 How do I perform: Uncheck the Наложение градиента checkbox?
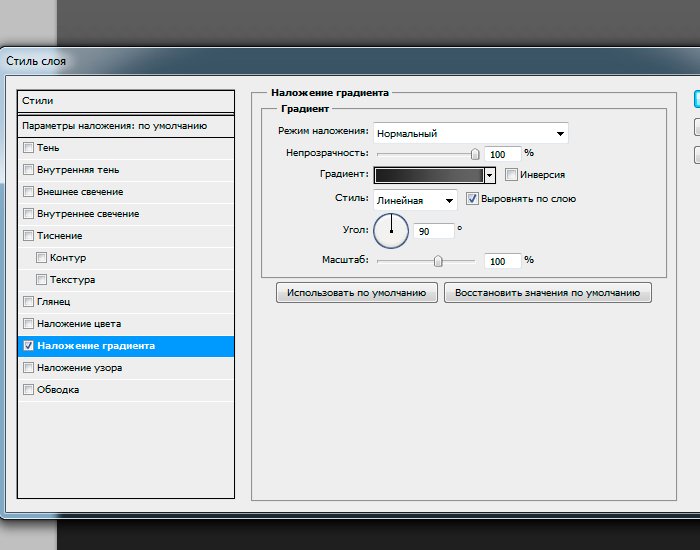pyautogui.click(x=28, y=346)
